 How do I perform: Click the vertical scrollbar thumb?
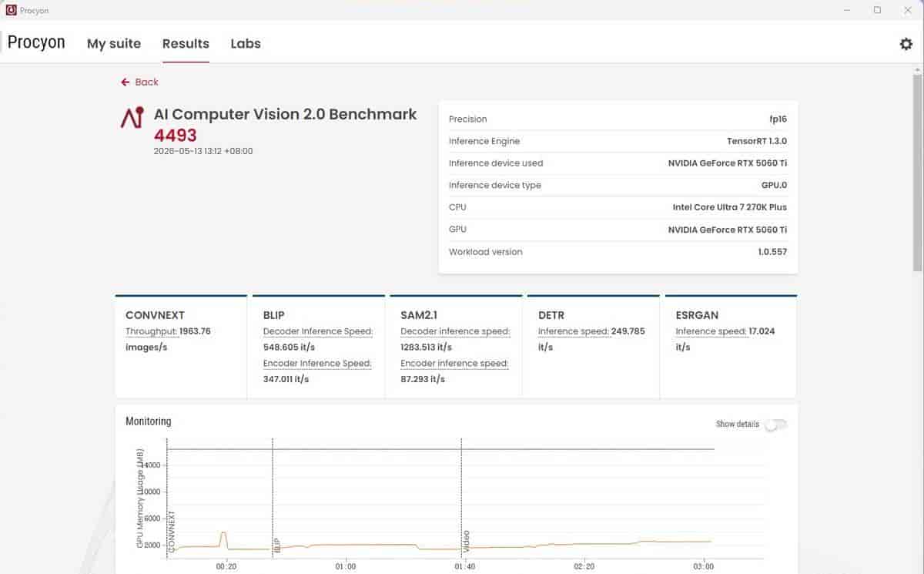pyautogui.click(x=917, y=173)
